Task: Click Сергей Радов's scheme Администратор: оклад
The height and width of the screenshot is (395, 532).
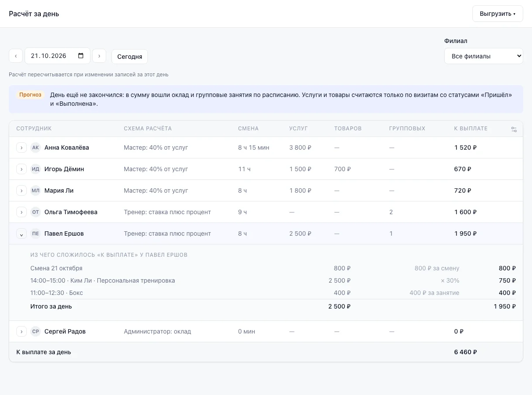Action: 157,331
